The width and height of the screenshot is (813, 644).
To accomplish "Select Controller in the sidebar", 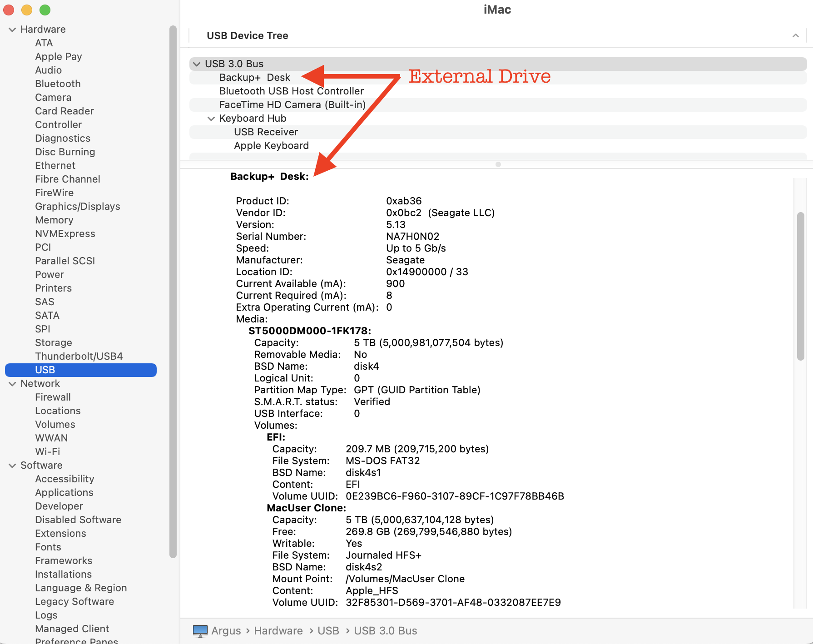I will click(x=59, y=125).
